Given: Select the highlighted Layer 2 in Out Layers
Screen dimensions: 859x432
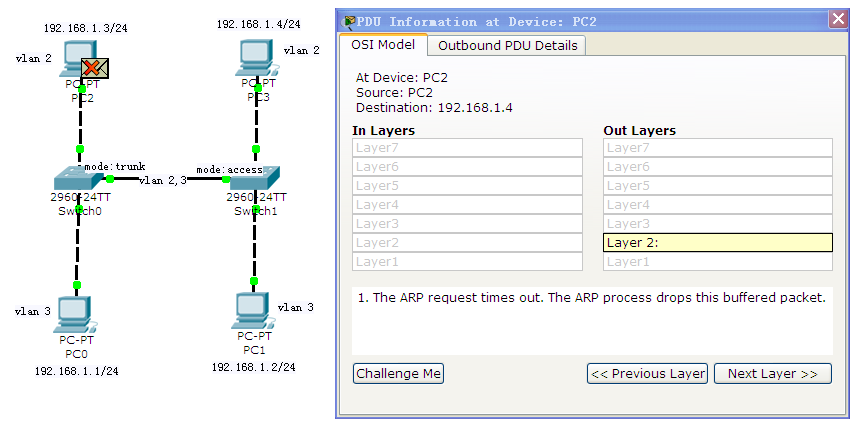Looking at the screenshot, I should [x=717, y=243].
